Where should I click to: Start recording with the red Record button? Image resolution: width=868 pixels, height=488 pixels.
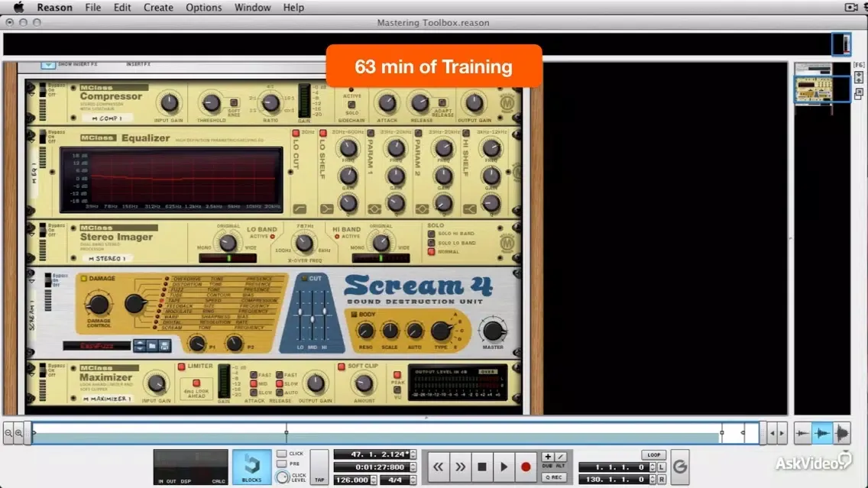click(526, 467)
